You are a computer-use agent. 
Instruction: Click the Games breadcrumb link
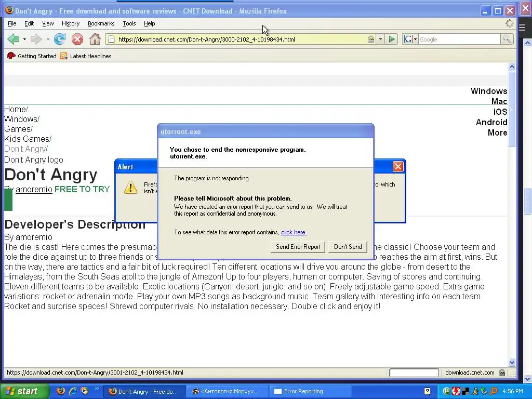click(x=17, y=129)
